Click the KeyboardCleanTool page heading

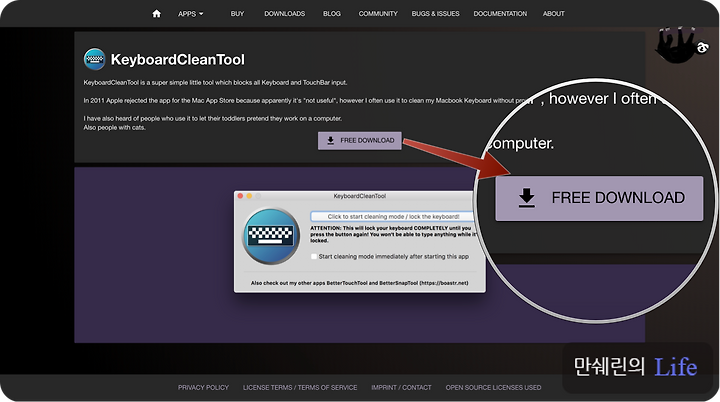click(x=178, y=60)
